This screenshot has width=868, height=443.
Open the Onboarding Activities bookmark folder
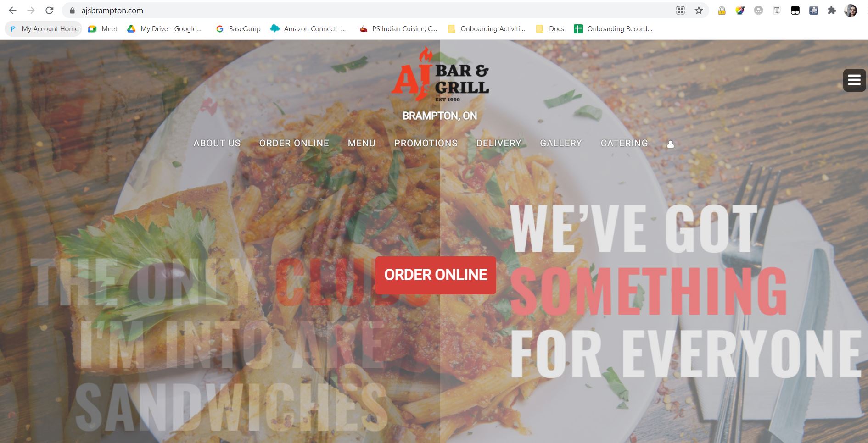(x=486, y=29)
